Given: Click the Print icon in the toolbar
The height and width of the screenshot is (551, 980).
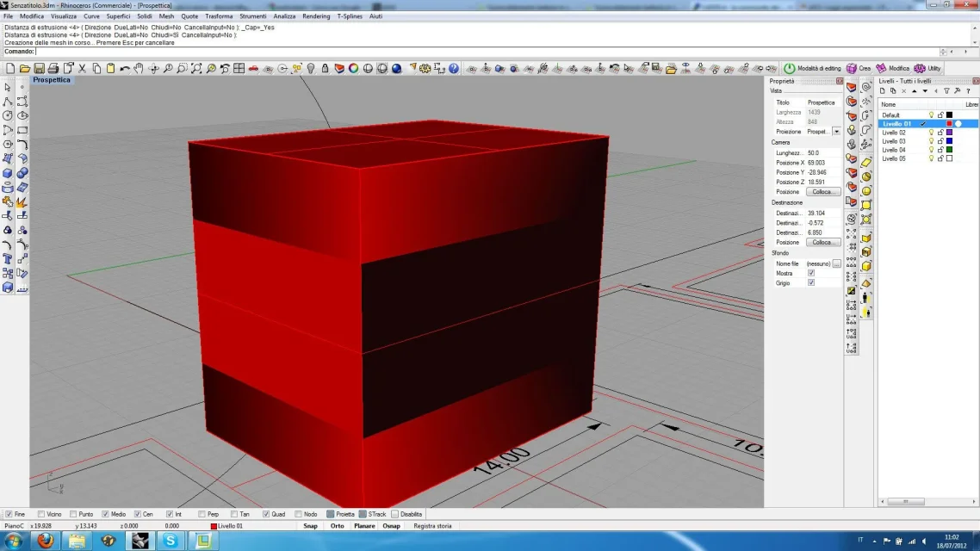Looking at the screenshot, I should tap(53, 68).
